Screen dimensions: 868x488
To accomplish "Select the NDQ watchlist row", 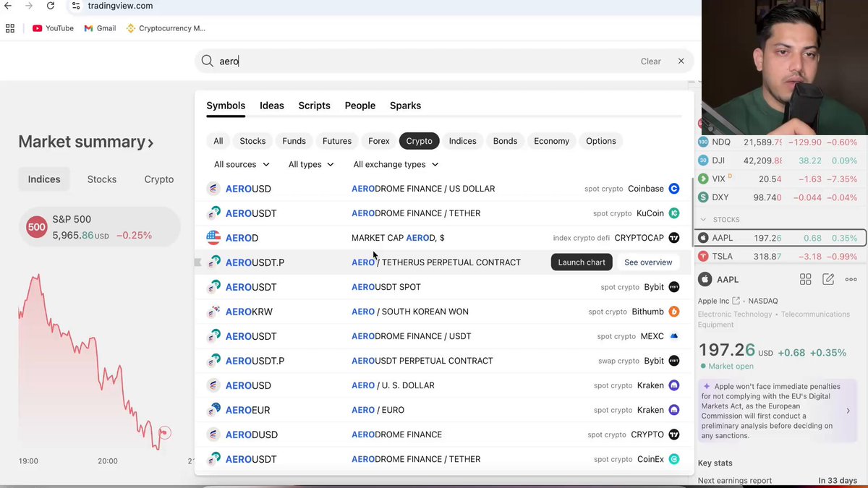I will pos(780,142).
